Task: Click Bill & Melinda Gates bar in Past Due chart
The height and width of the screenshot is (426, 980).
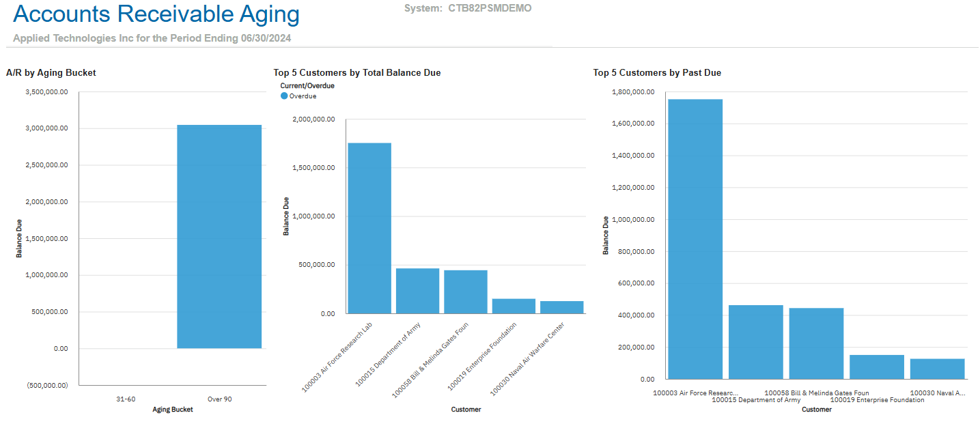Action: [x=816, y=343]
